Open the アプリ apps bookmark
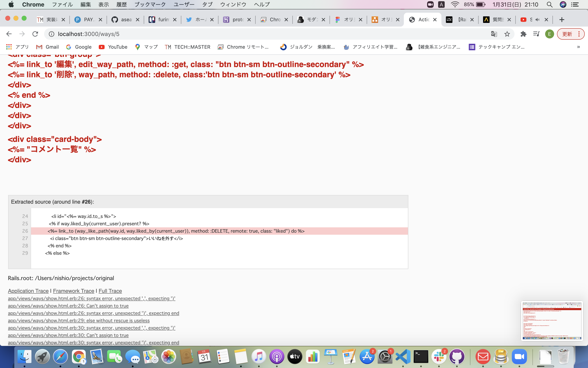This screenshot has width=588, height=368. tap(18, 47)
